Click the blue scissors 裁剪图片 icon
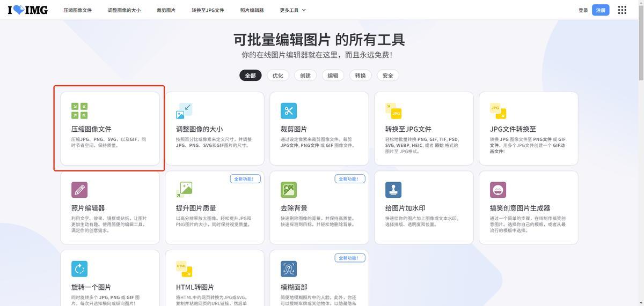 tap(289, 111)
